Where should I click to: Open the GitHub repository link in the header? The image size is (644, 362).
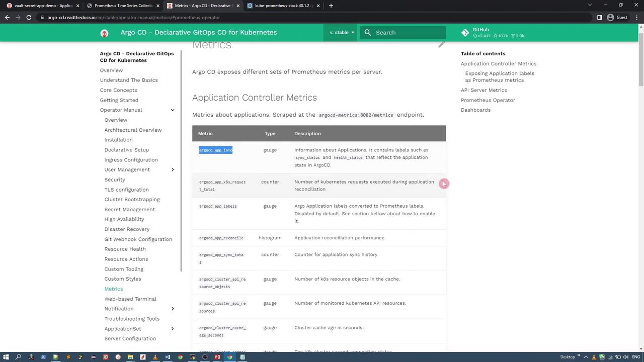click(x=493, y=33)
